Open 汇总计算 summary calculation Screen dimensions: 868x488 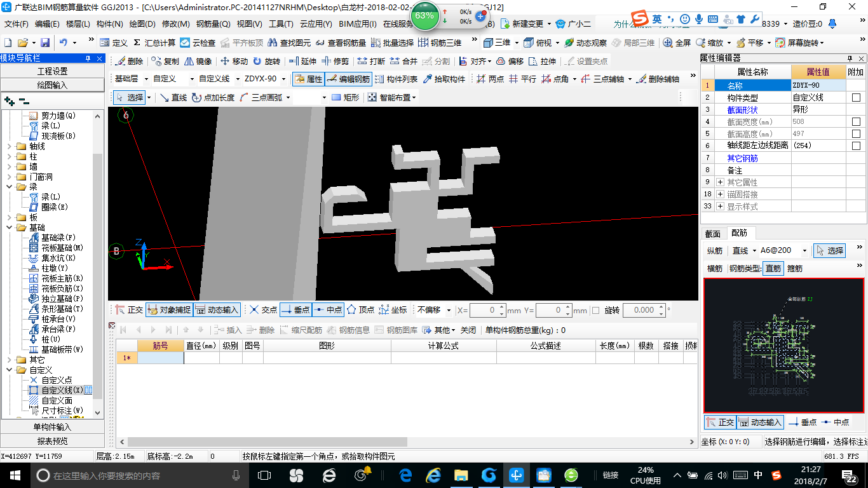(x=154, y=43)
